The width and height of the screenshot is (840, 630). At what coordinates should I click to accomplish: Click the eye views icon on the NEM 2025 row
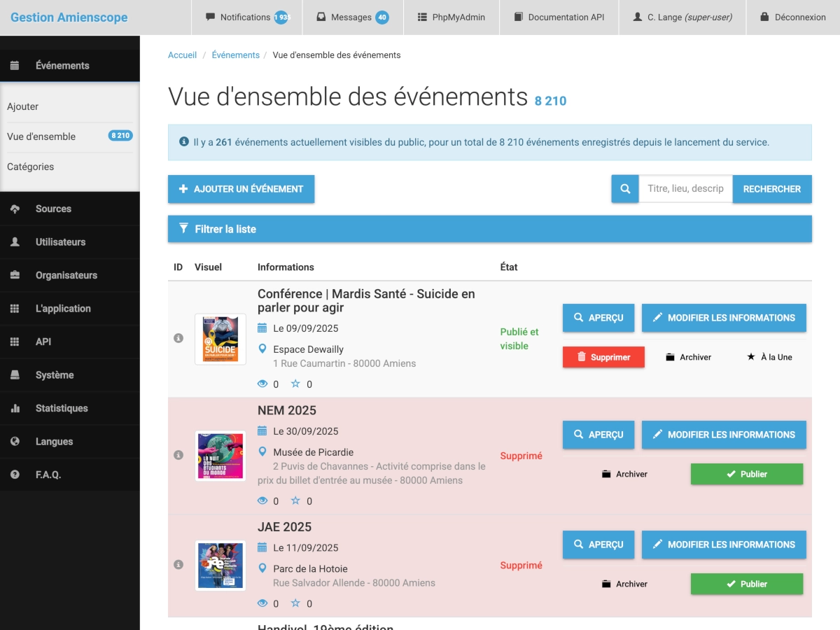[263, 500]
